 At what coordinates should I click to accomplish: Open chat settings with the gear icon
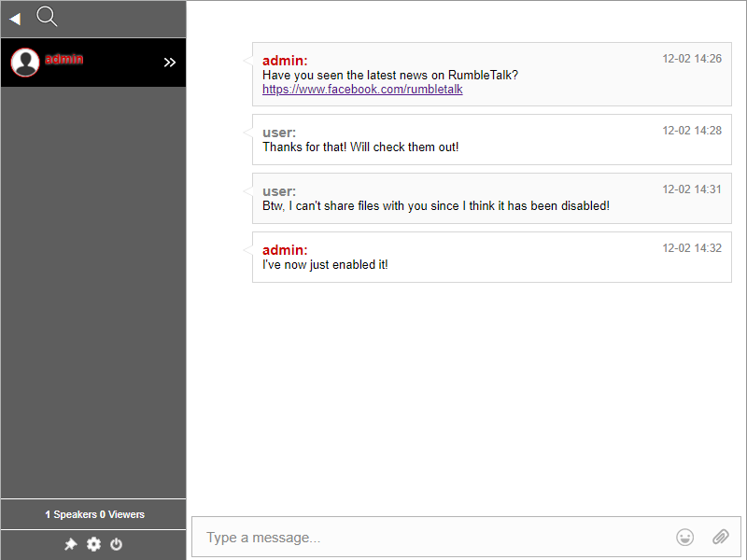click(93, 544)
